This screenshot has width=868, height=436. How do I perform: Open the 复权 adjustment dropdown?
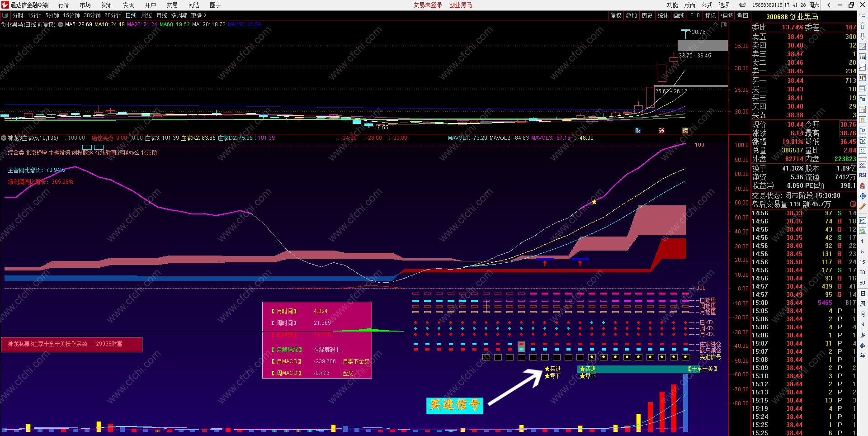pyautogui.click(x=616, y=15)
